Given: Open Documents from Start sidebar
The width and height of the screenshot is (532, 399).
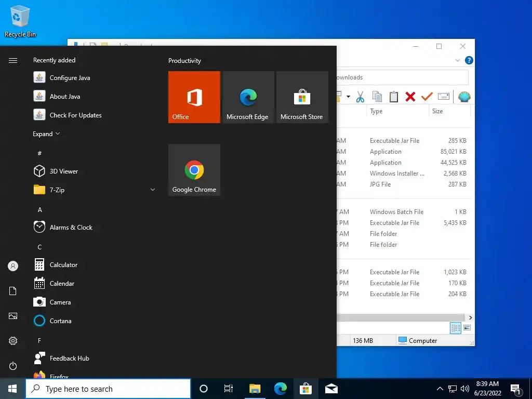Looking at the screenshot, I should [x=13, y=291].
